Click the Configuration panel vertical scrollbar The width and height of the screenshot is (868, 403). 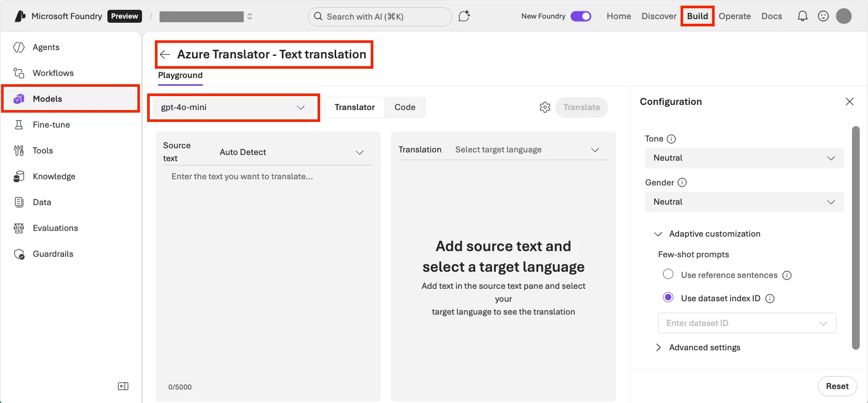coord(856,238)
